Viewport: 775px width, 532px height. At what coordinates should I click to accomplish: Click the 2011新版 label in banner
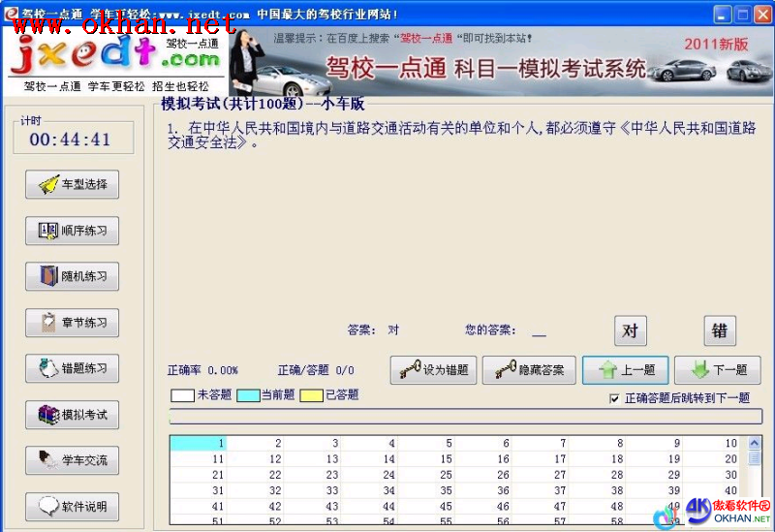pyautogui.click(x=716, y=45)
